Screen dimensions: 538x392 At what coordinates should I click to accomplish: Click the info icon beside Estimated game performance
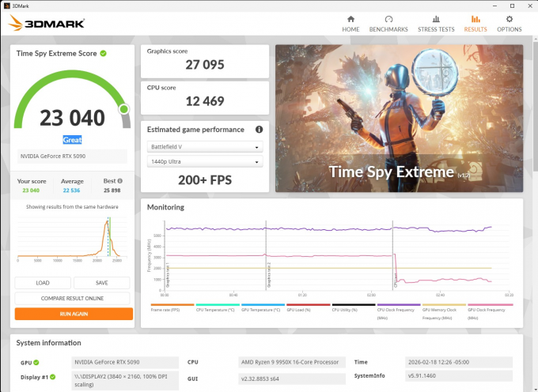pyautogui.click(x=259, y=130)
